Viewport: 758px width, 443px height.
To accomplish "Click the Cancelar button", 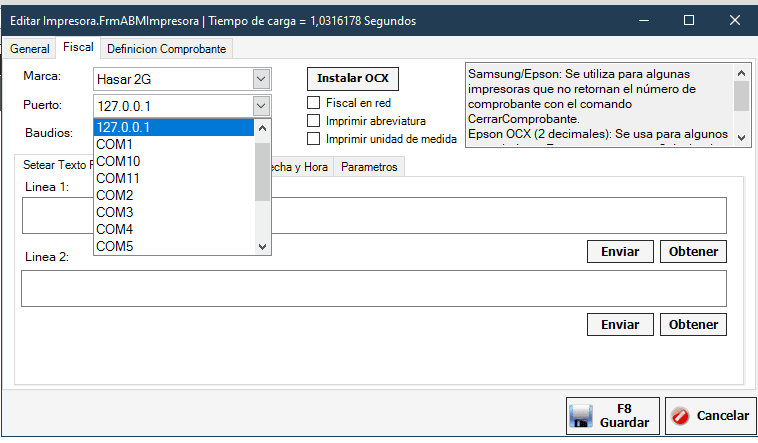I will pyautogui.click(x=709, y=415).
